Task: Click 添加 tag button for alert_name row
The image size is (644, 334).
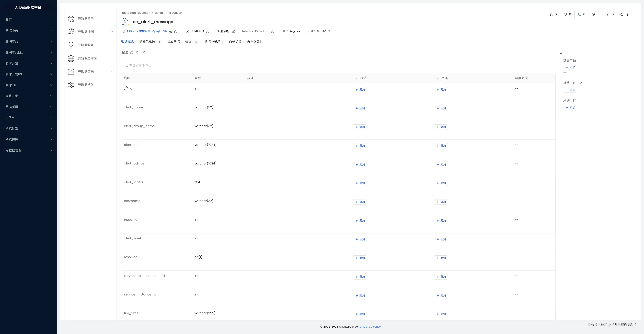Action: 360,108
